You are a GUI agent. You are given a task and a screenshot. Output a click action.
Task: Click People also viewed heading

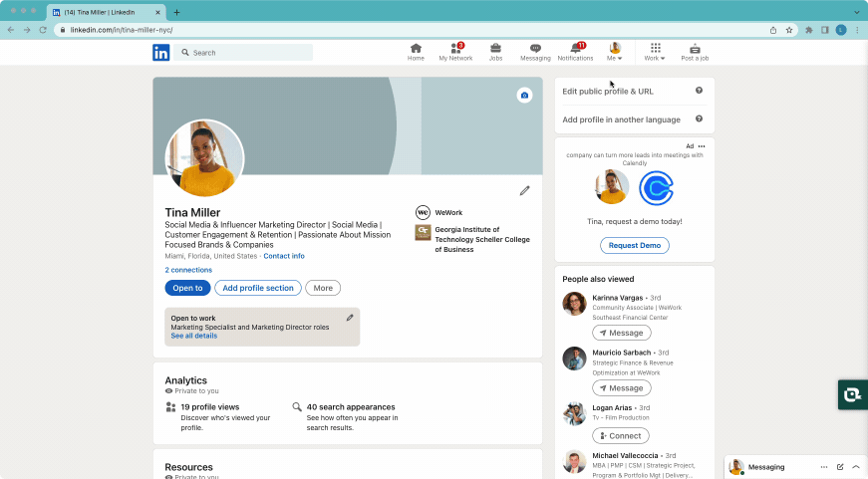point(598,279)
